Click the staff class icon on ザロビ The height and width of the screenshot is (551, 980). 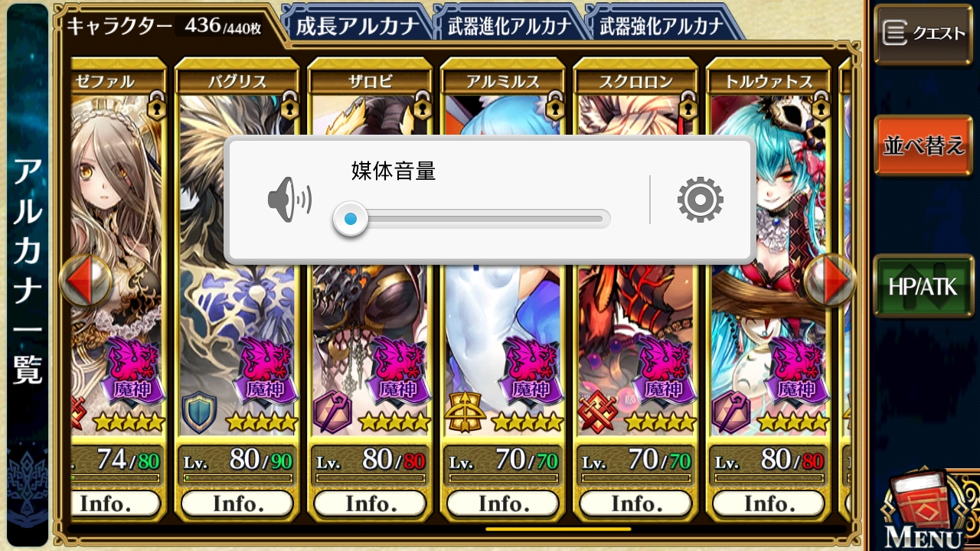coord(332,412)
